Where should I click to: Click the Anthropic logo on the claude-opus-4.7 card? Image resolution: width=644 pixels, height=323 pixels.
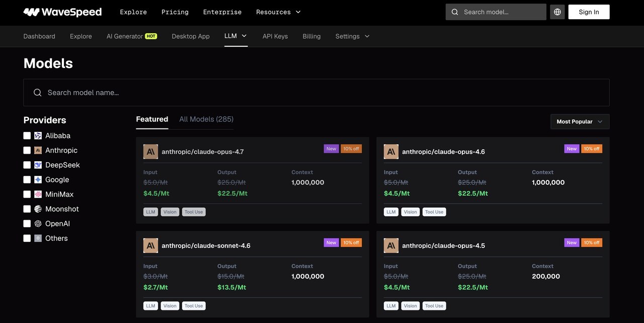click(x=150, y=152)
